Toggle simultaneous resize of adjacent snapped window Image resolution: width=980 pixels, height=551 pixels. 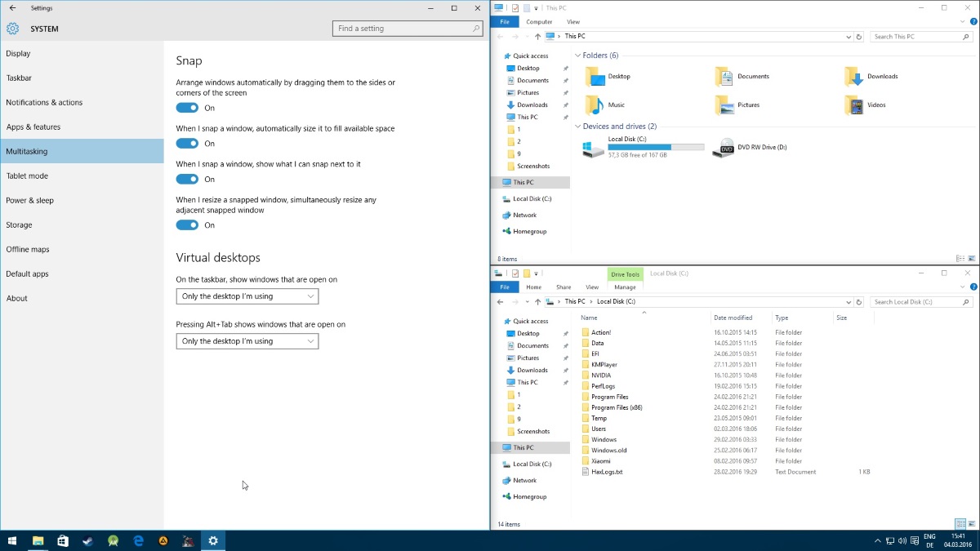click(187, 225)
